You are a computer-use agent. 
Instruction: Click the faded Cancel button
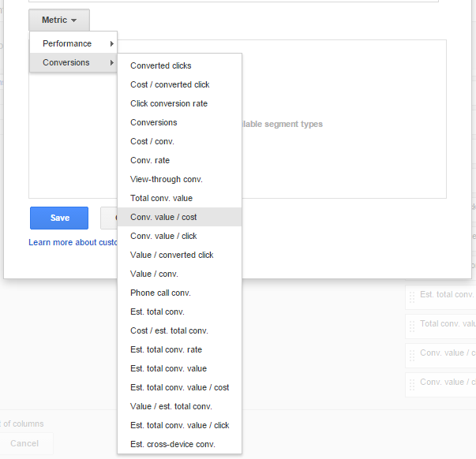24,443
